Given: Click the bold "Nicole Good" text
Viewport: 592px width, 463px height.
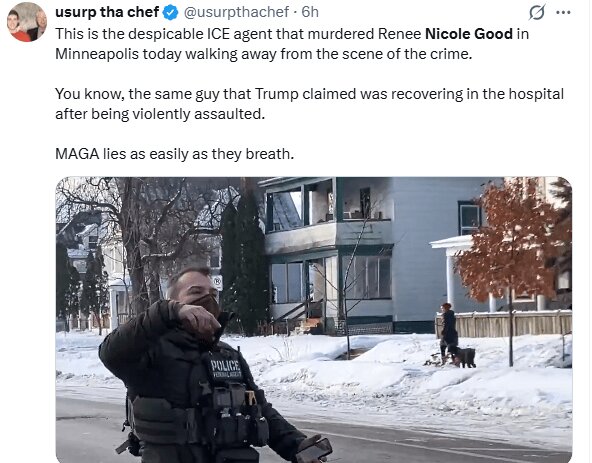Looking at the screenshot, I should [469, 34].
